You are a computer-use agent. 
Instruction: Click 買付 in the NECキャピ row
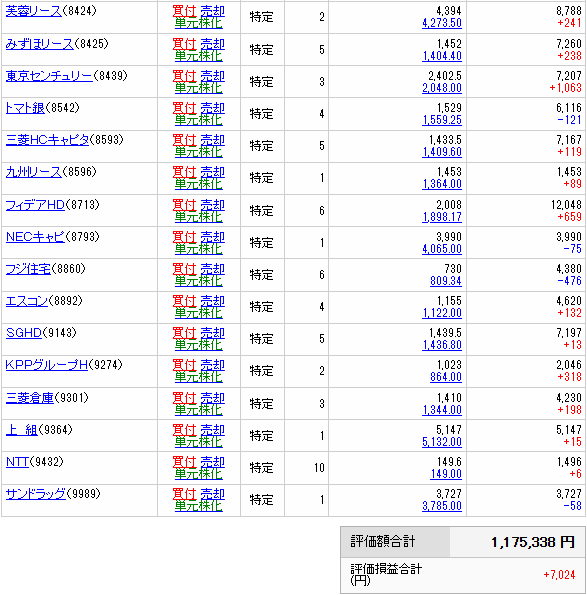click(184, 237)
